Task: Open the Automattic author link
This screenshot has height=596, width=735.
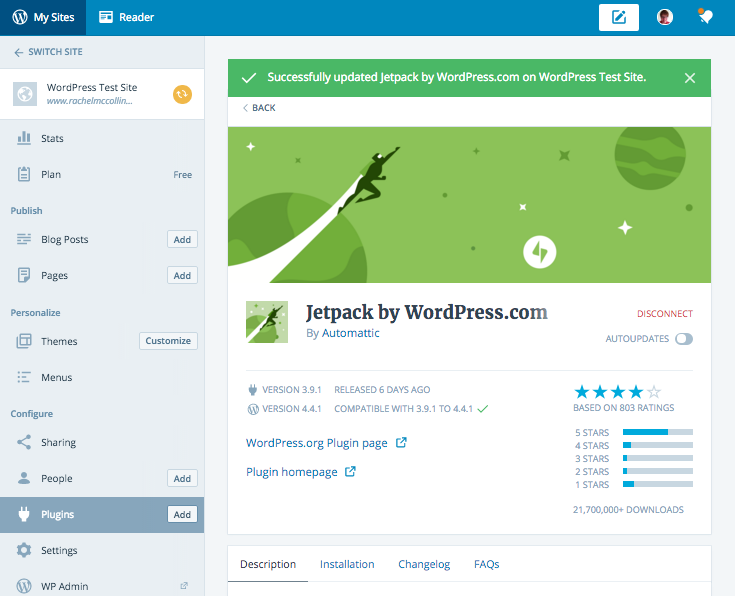Action: point(351,333)
